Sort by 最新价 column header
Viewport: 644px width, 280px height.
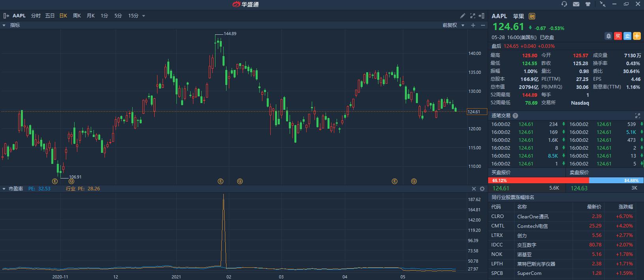point(594,207)
